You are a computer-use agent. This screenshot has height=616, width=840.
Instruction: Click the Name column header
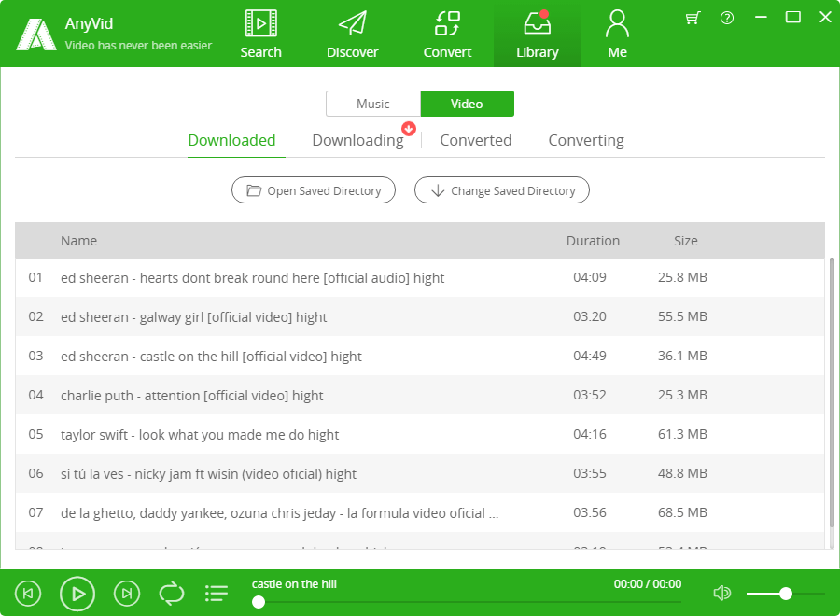[x=78, y=241]
